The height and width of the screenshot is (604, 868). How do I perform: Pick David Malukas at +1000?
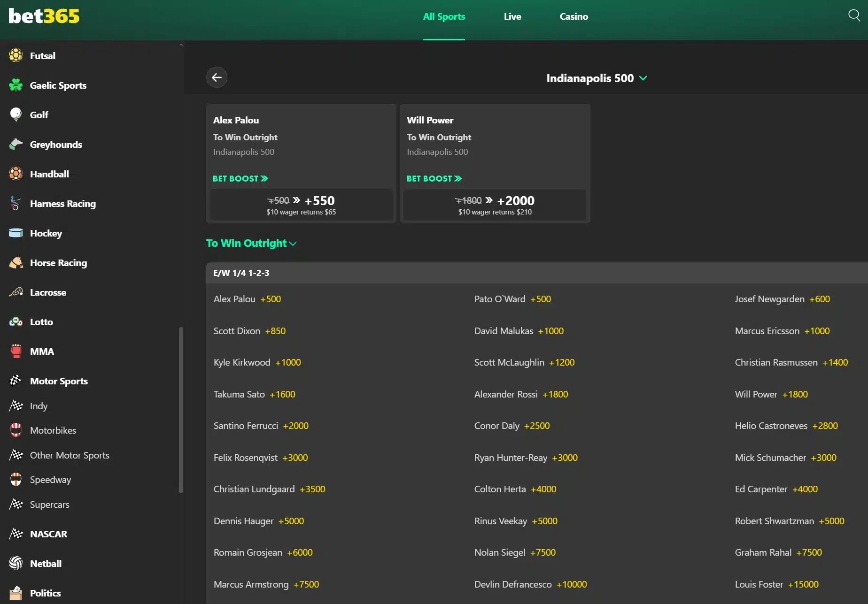tap(519, 331)
